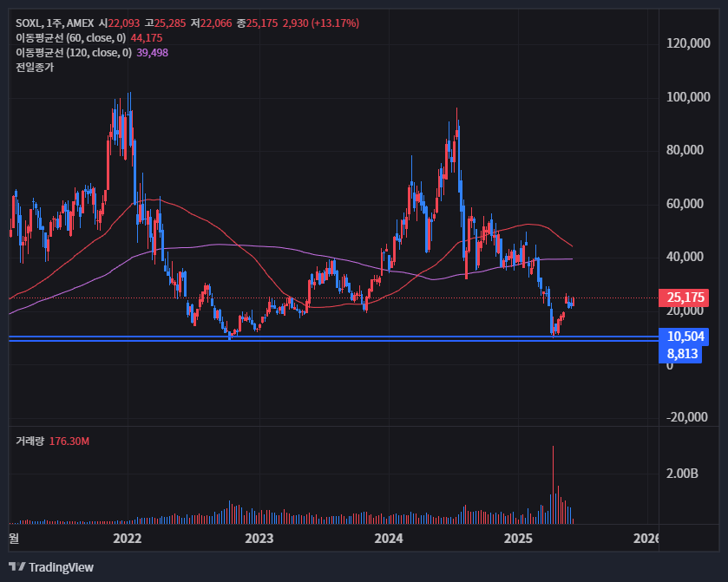Click the 120-period moving average value 39,498
The height and width of the screenshot is (582, 728).
(153, 53)
